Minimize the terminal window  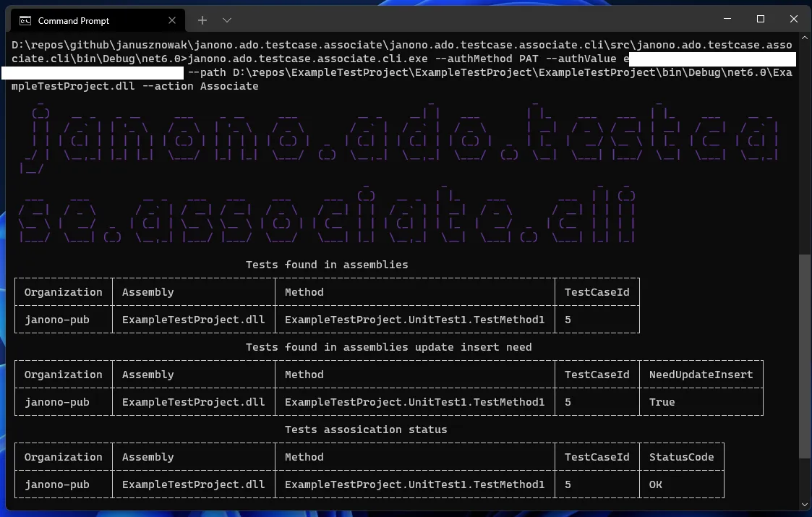pyautogui.click(x=727, y=19)
